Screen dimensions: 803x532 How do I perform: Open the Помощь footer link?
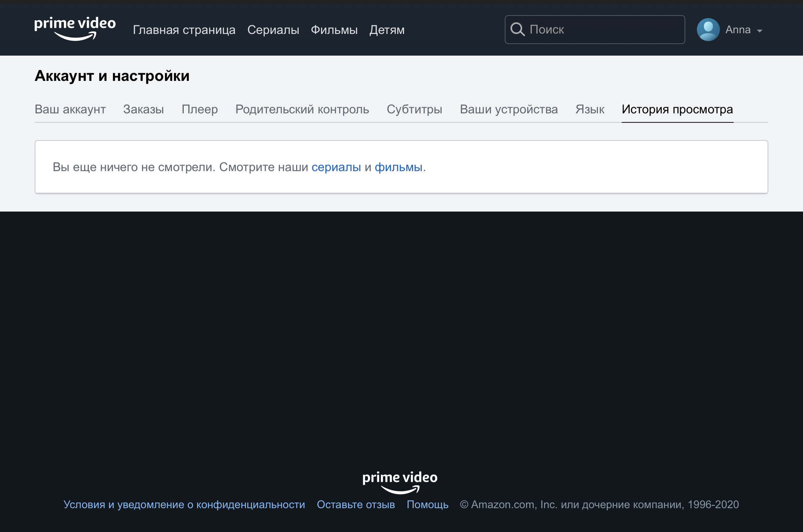[x=427, y=505]
